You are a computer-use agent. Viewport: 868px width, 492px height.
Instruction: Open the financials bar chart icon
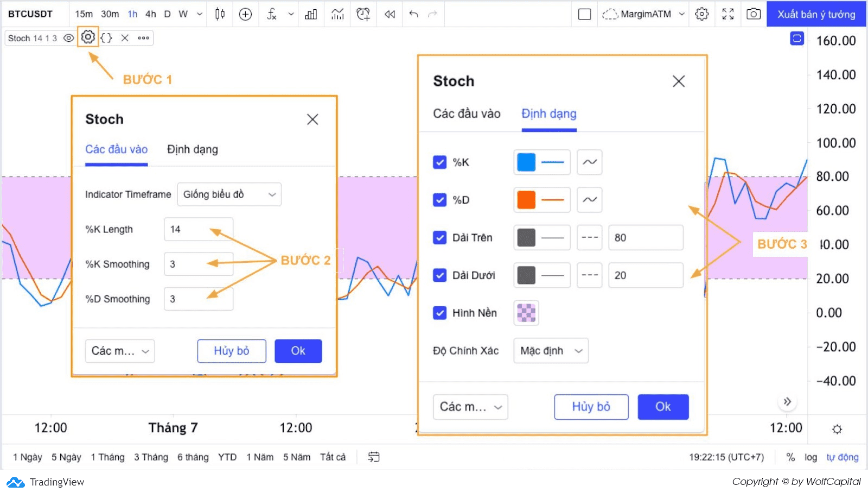[x=311, y=14]
